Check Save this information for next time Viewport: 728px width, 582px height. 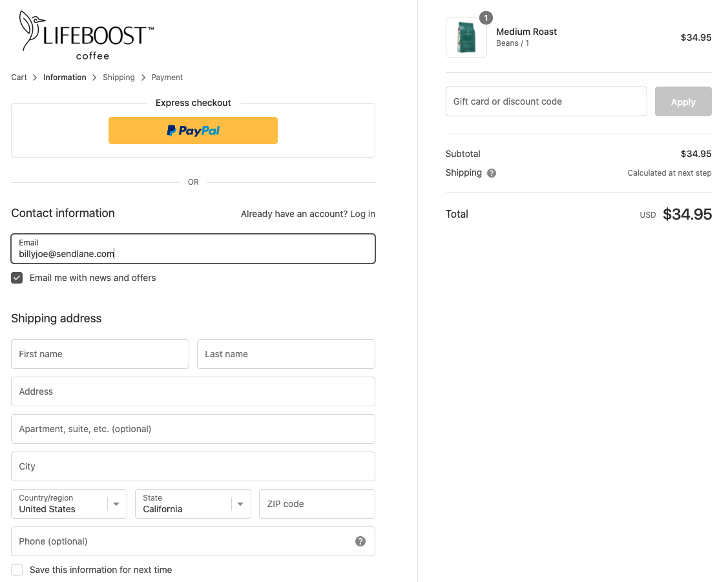17,570
